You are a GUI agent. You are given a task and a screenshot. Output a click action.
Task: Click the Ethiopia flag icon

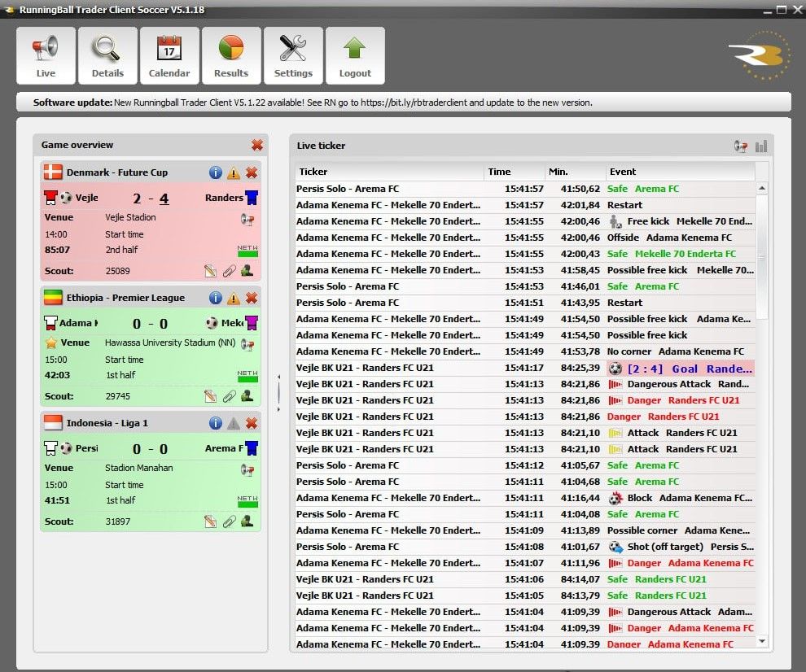click(53, 298)
